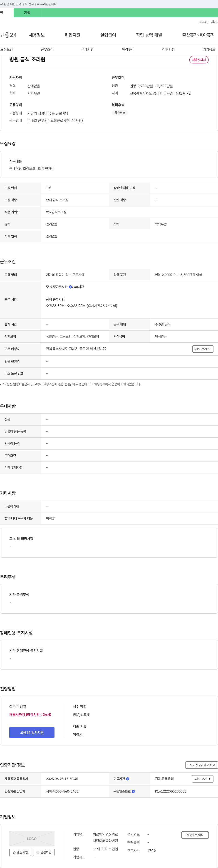218x868 pixels.
Task: Click the 고용24 입사지원 button
Action: (x=32, y=733)
